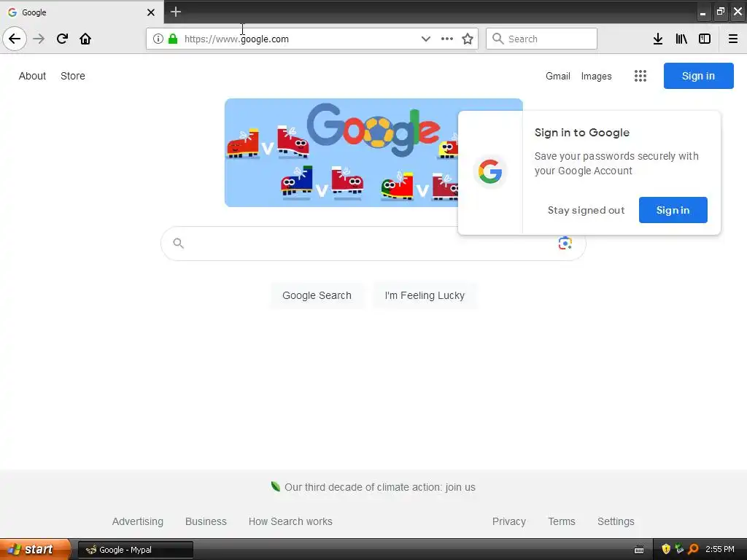Open Advertising footer link
The image size is (747, 560).
click(x=138, y=521)
